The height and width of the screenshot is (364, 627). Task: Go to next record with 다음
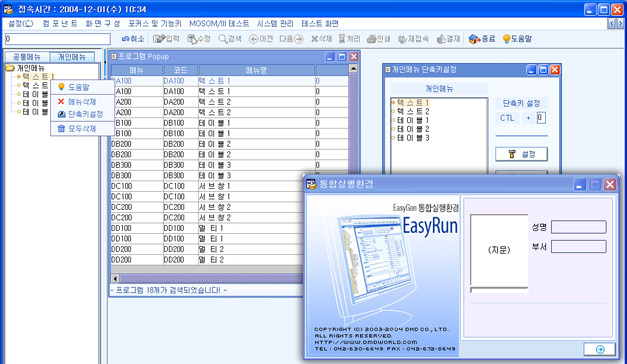click(x=291, y=39)
